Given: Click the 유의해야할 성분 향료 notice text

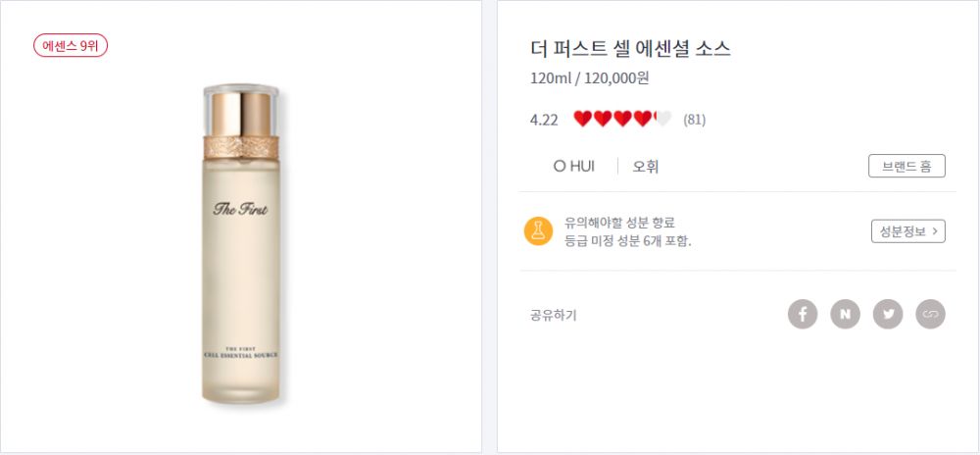Looking at the screenshot, I should coord(619,223).
